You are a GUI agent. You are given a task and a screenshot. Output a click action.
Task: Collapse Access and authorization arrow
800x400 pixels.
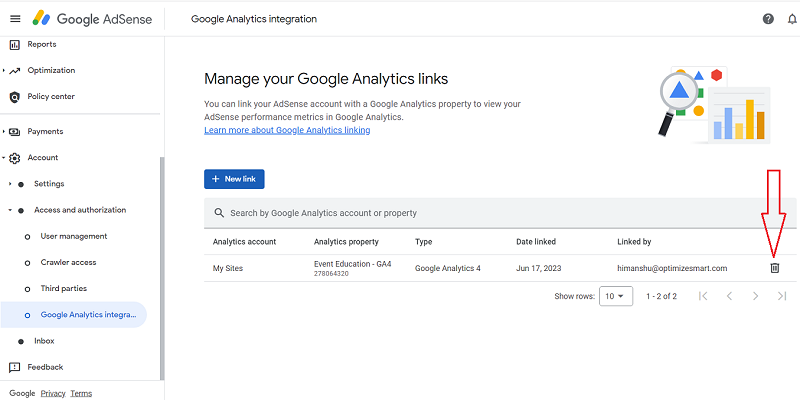click(x=10, y=210)
